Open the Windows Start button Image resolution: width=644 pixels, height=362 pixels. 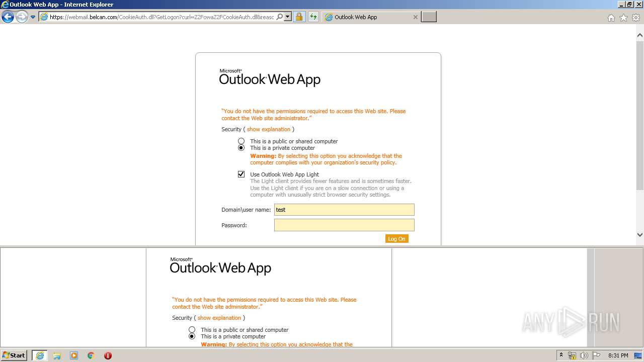click(14, 355)
